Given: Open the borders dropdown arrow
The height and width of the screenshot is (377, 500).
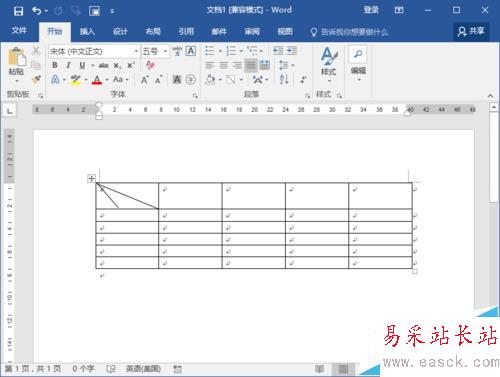Looking at the screenshot, I should click(241, 80).
